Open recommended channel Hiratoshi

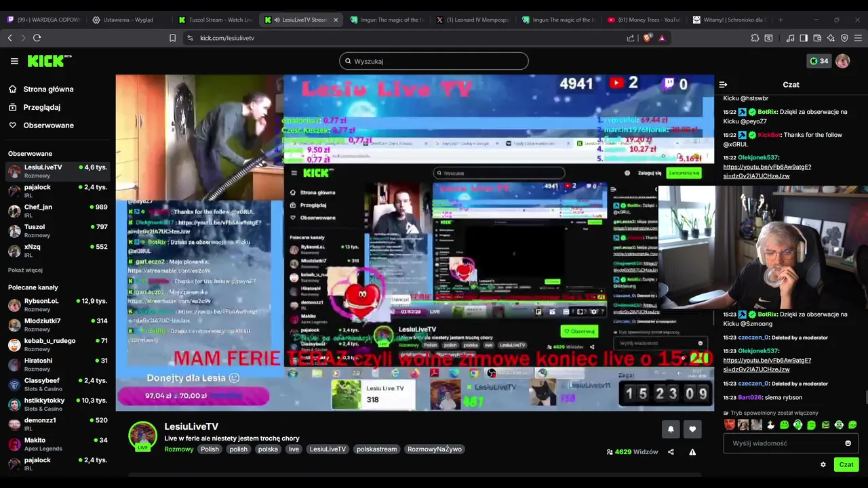coord(58,365)
